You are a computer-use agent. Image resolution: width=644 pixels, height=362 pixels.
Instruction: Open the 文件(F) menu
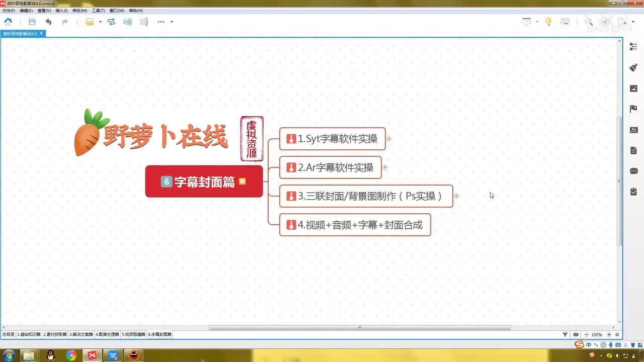(9, 11)
